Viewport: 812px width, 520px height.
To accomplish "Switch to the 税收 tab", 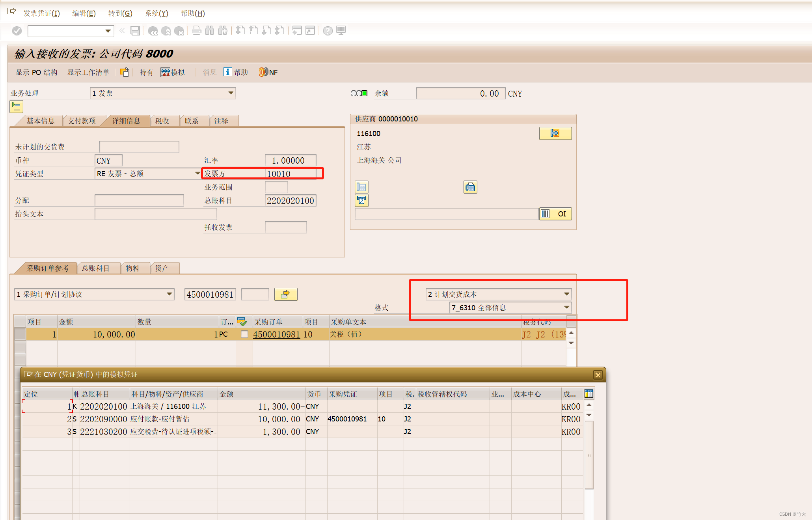I will point(162,121).
